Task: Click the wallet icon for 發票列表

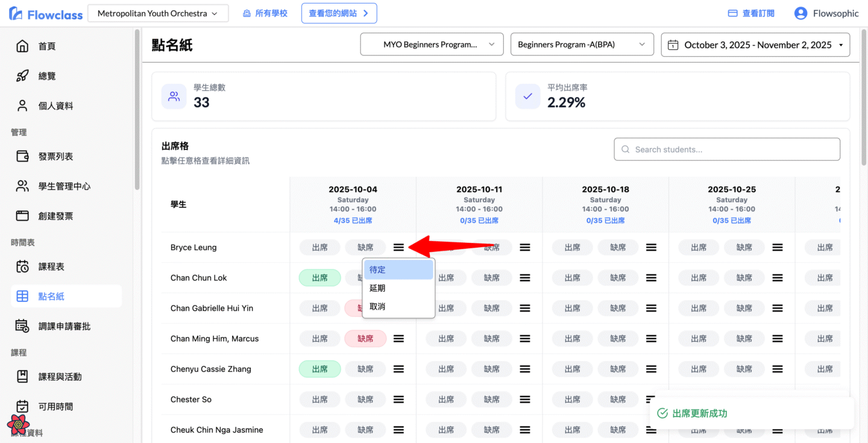Action: 22,156
